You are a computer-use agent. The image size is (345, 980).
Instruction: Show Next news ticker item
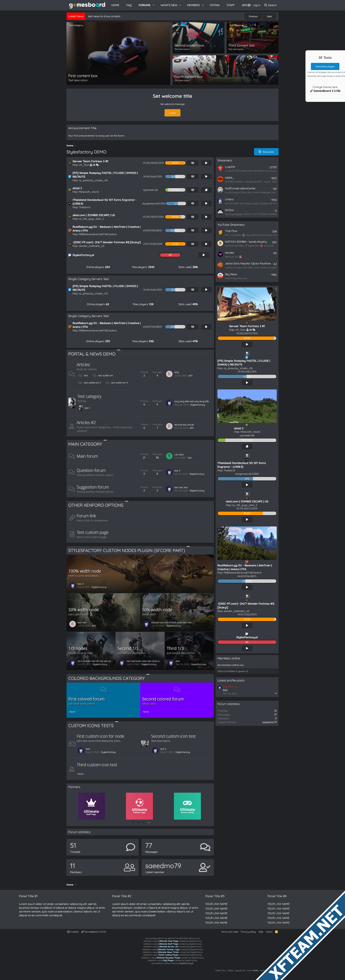point(269,16)
